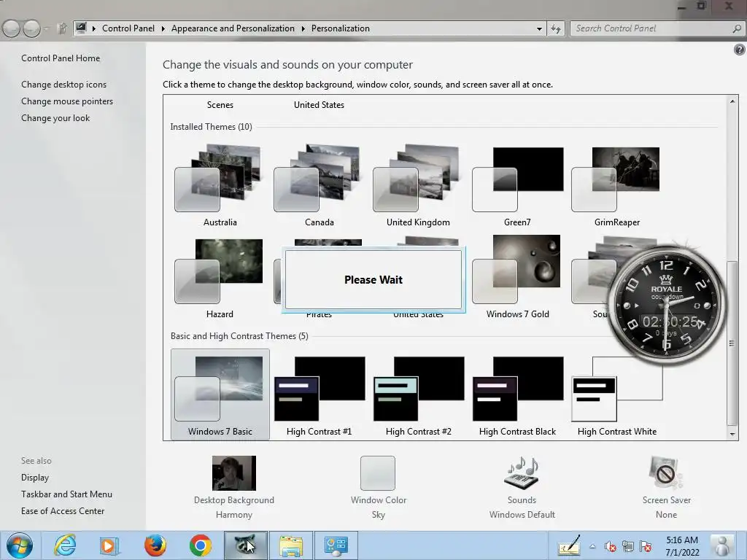Click the Personalization breadcrumb

click(340, 28)
